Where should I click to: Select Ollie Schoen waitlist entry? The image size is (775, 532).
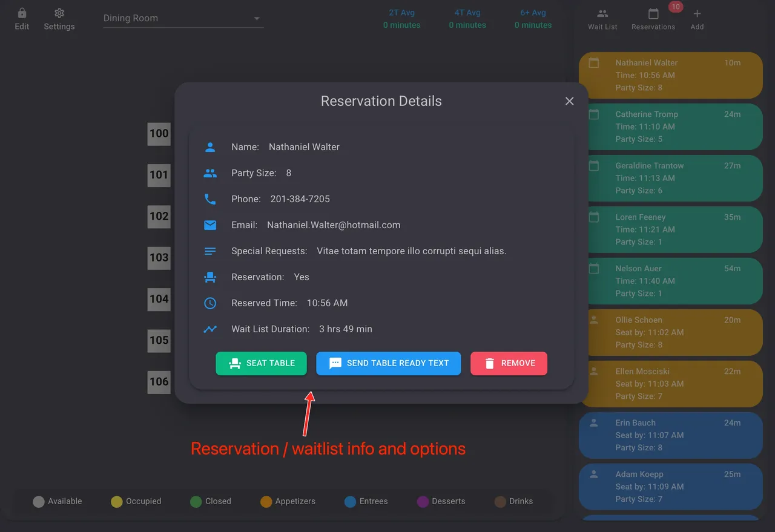pos(670,332)
